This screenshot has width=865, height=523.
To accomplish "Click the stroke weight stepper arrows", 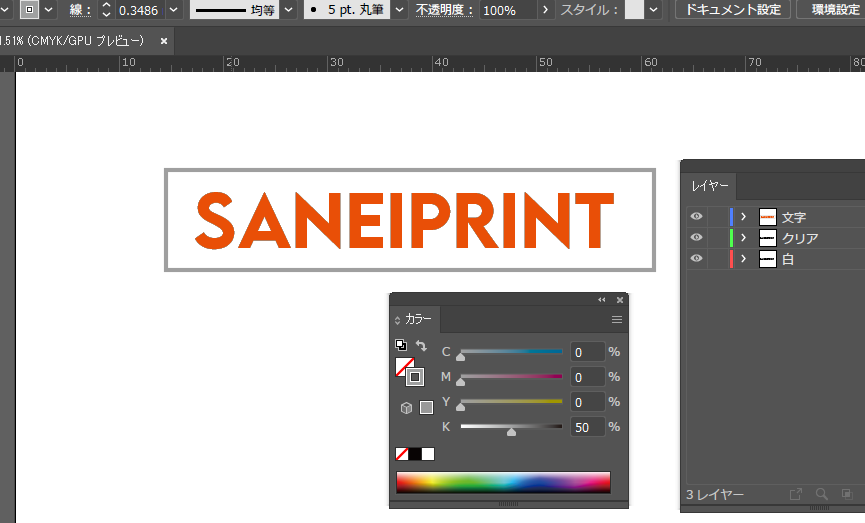I will (x=106, y=9).
